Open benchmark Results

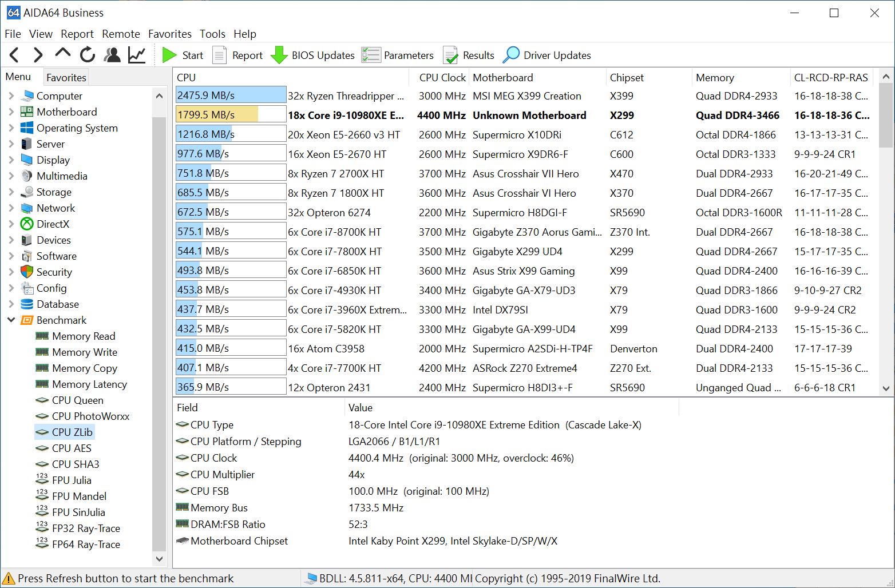469,55
